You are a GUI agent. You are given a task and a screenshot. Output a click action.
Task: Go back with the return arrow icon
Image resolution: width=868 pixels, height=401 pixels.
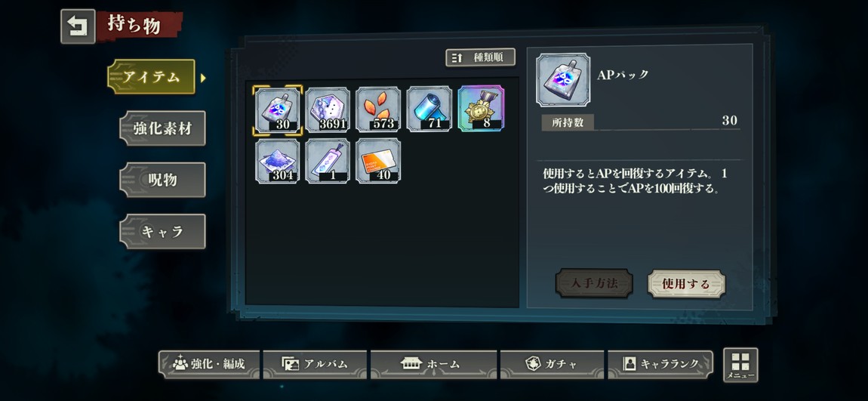[78, 26]
